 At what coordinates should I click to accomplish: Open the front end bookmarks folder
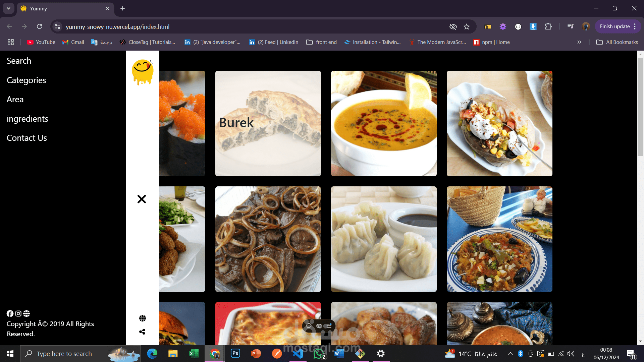point(321,42)
